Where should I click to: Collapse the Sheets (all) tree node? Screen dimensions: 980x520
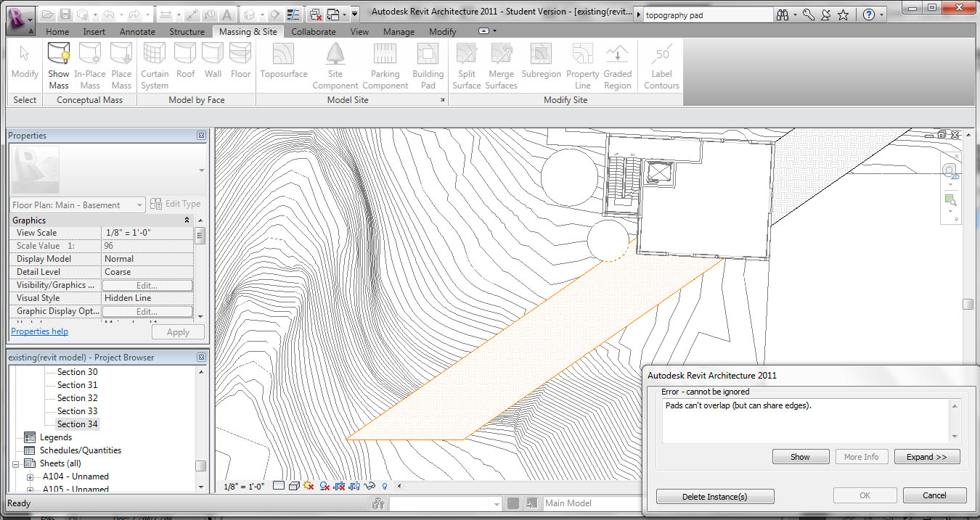tap(17, 463)
